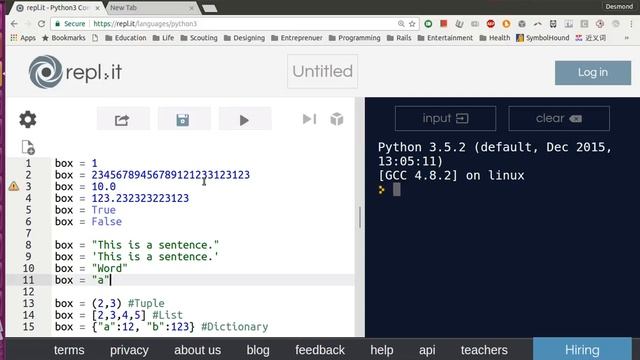
Task: Open the packages cube icon
Action: pos(337,119)
